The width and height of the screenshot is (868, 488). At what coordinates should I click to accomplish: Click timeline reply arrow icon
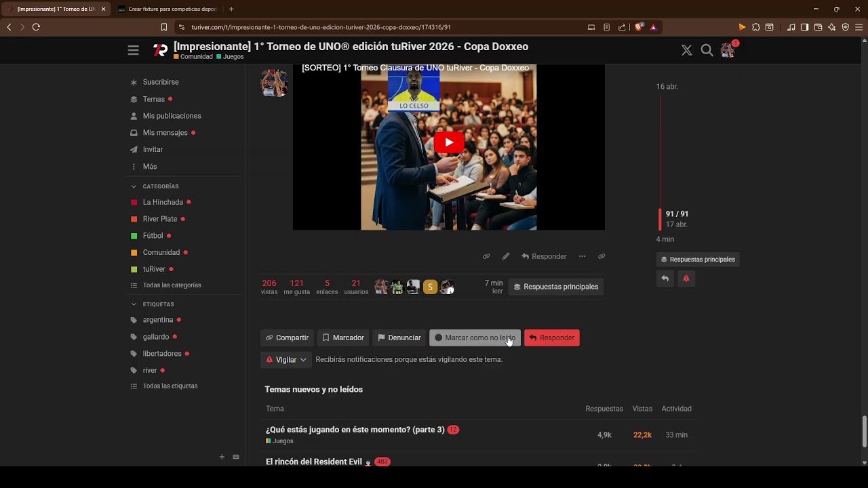tap(665, 279)
